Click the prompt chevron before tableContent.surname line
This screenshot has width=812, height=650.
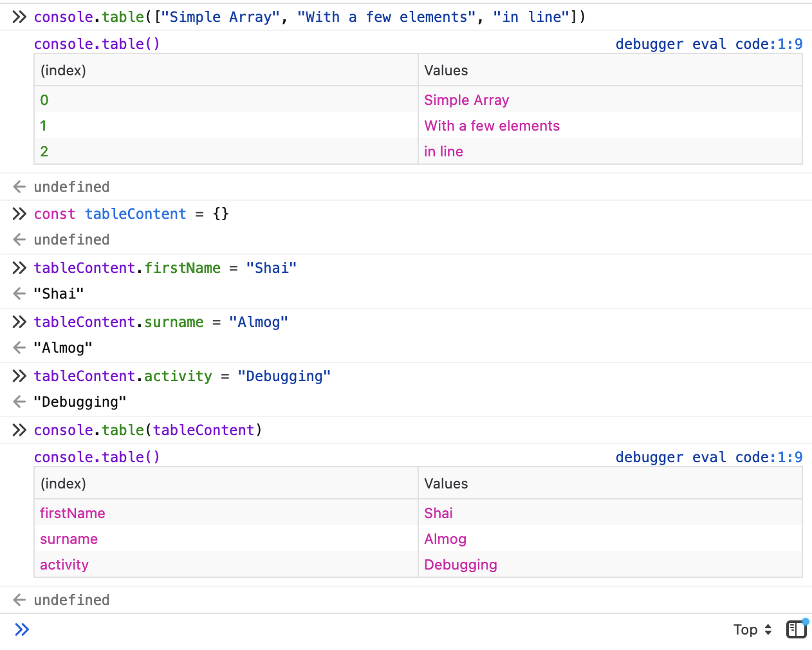click(x=19, y=322)
